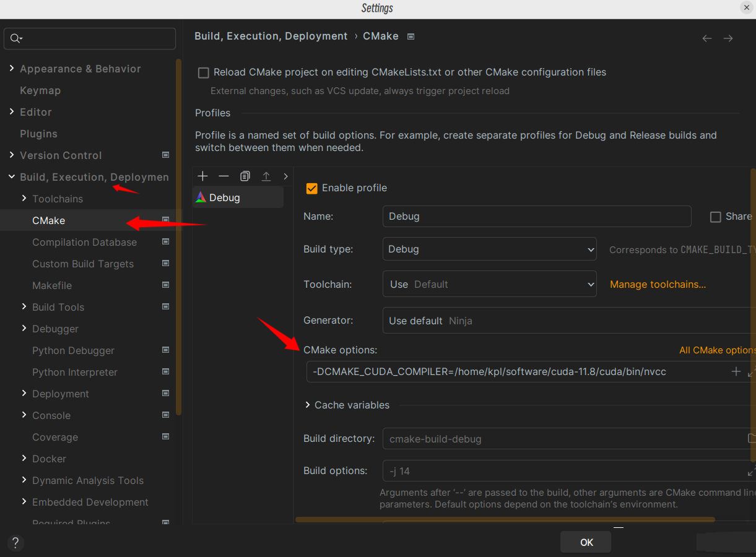The height and width of the screenshot is (557, 756).
Task: Expand the Toolchains tree node
Action: pos(24,198)
